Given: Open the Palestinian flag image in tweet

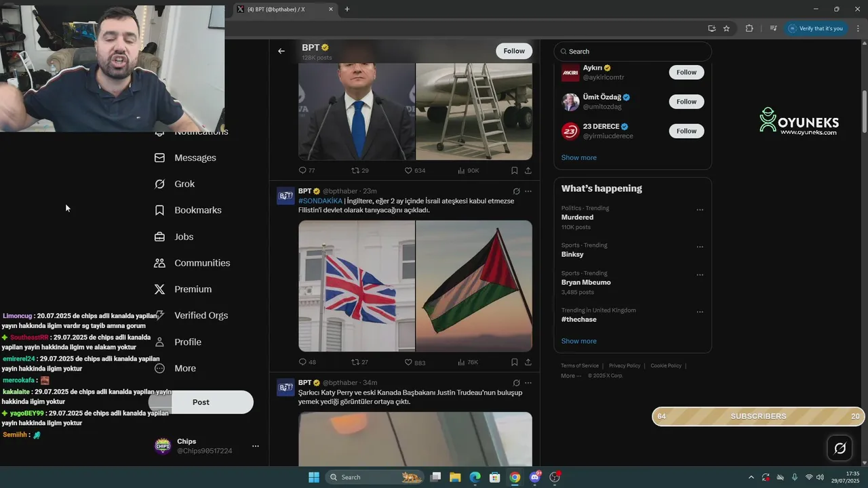Looking at the screenshot, I should 474,286.
